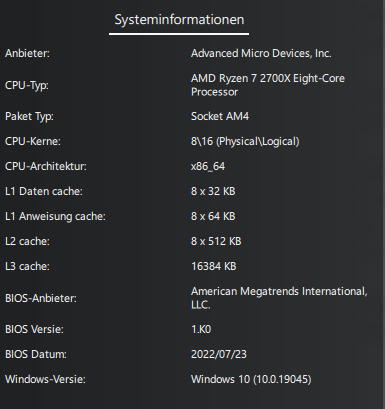Viewport: 385px width, 409px height.
Task: Click the BIOS version 1.K0 value
Action: pyautogui.click(x=201, y=329)
